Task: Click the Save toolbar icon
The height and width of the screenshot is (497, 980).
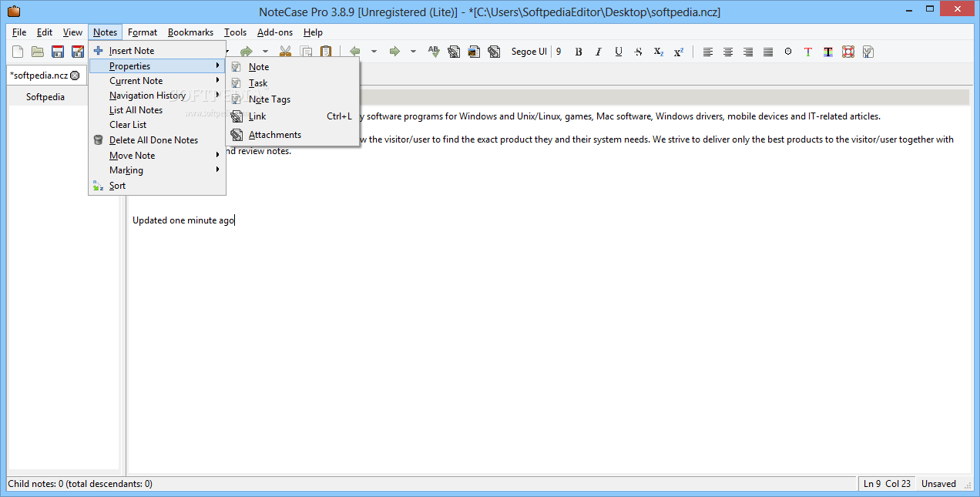Action: point(58,52)
